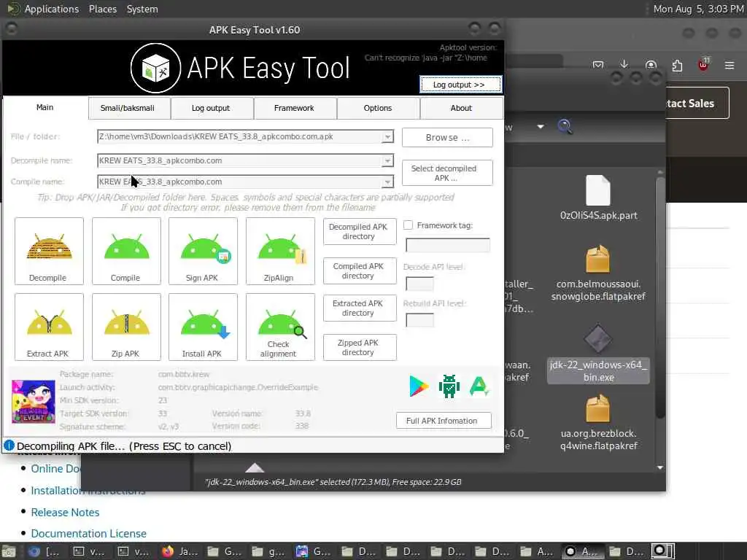747x560 pixels.
Task: Click the Sign APK icon button
Action: (203, 252)
